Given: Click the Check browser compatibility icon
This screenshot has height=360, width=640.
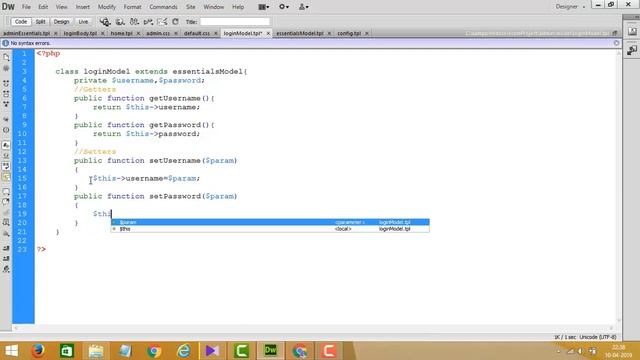Looking at the screenshot, I should (x=162, y=22).
